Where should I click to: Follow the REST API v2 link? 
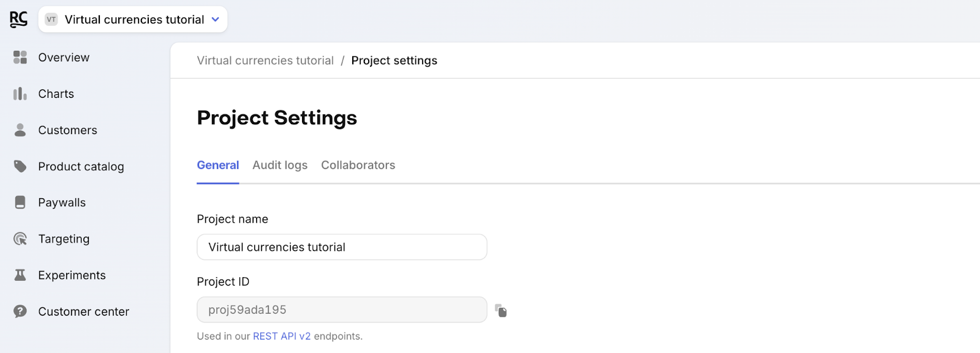point(282,336)
